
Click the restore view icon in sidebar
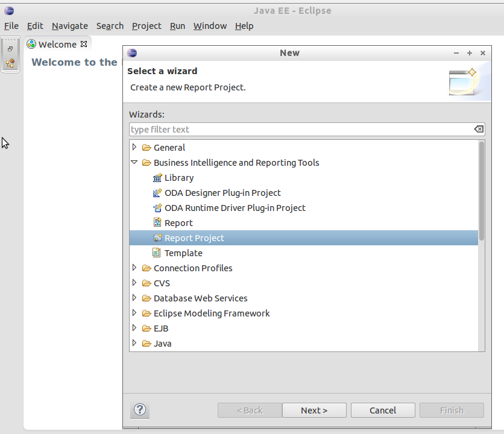[x=10, y=49]
